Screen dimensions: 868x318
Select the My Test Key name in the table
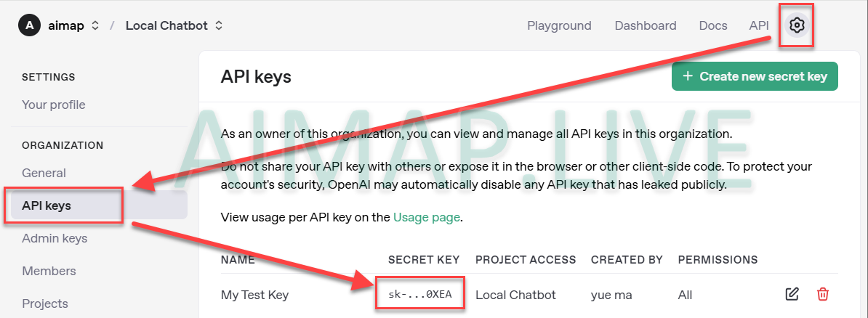(x=254, y=295)
